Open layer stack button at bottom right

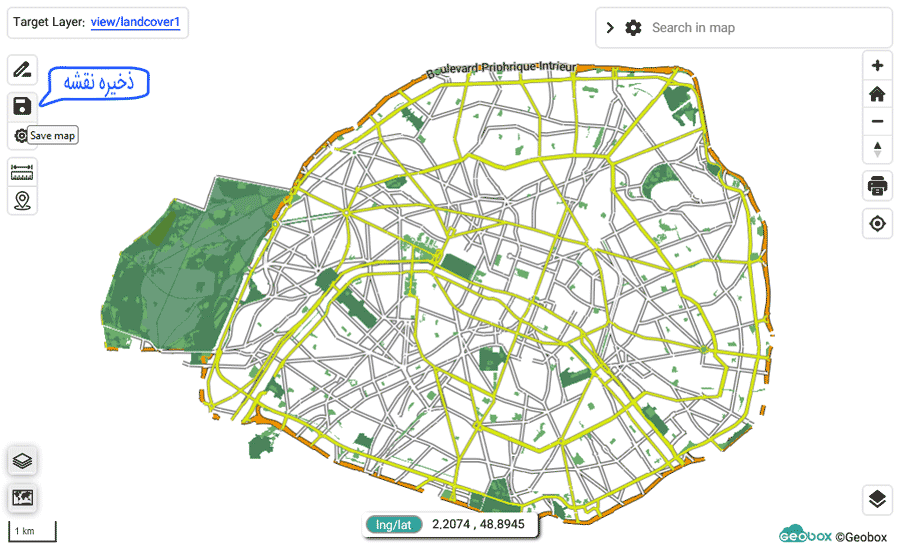point(877,499)
